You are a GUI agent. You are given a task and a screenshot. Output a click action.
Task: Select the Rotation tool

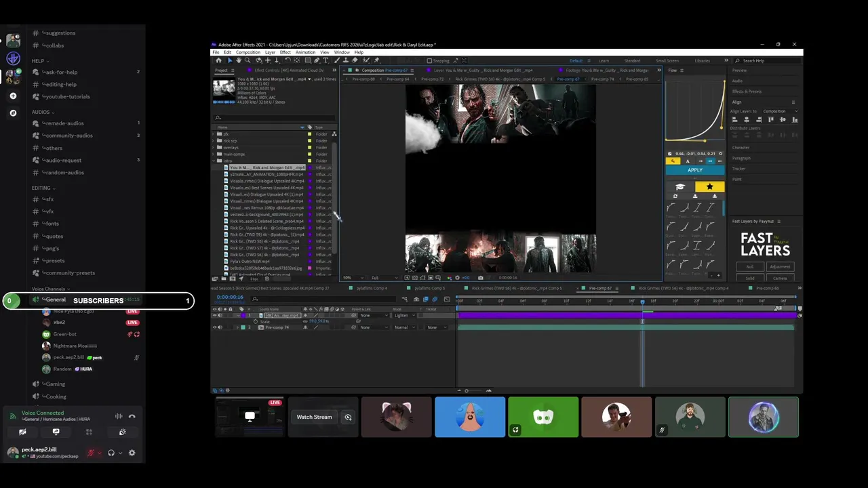pyautogui.click(x=288, y=60)
